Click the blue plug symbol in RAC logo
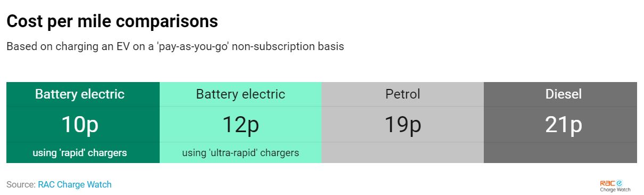644x195 pixels. (x=620, y=183)
